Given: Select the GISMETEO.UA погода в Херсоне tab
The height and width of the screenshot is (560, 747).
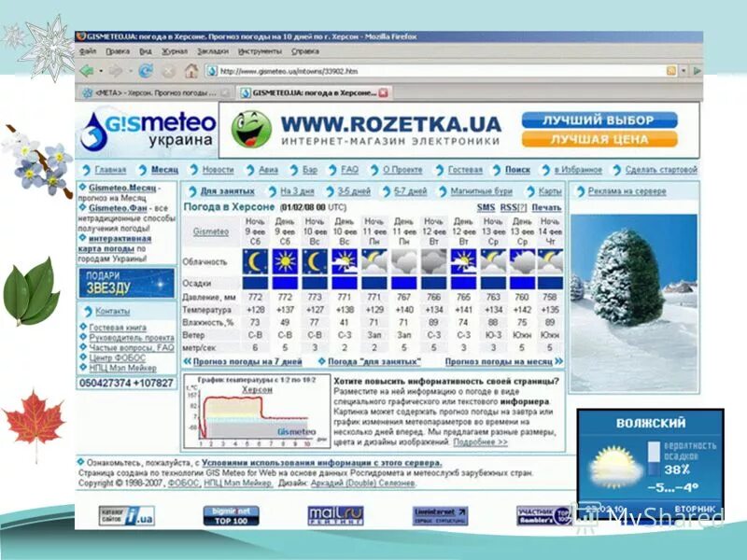Looking at the screenshot, I should (314, 92).
